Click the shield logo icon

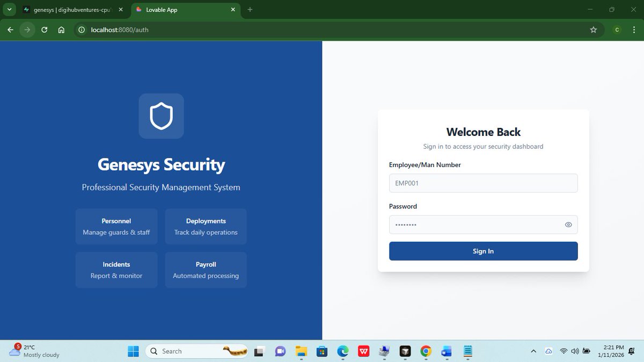tap(161, 116)
